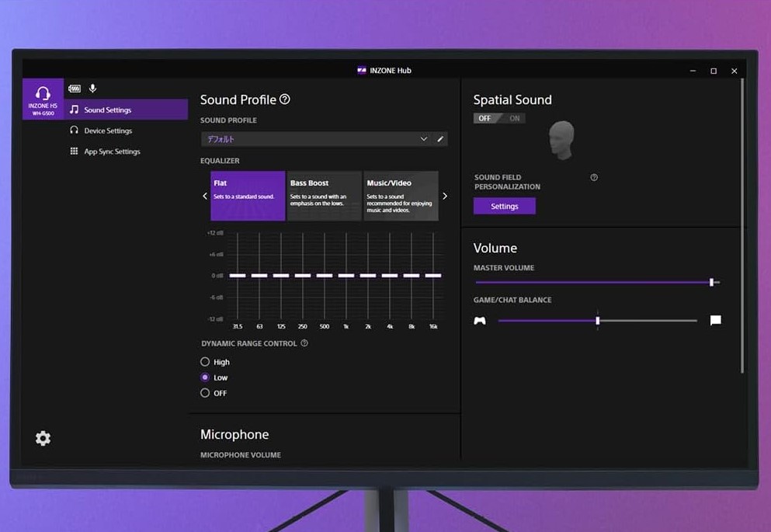
Task: Open the settings gear at bottom left
Action: click(43, 439)
